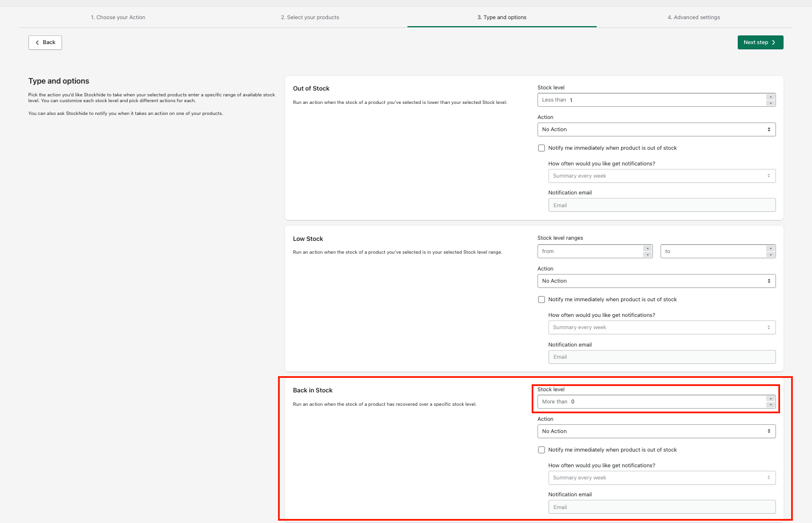Click the 'Low Stock' card heading

point(308,239)
